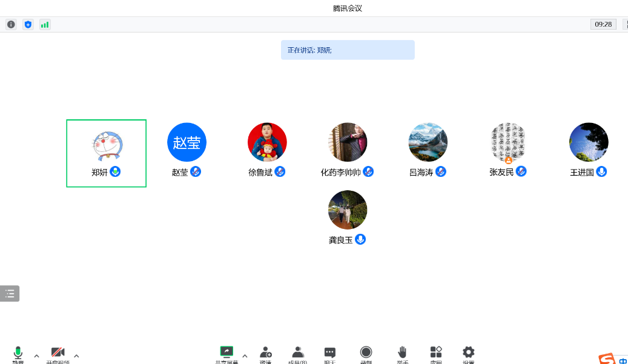
Task: Raise hand using the hand icon
Action: [402, 352]
